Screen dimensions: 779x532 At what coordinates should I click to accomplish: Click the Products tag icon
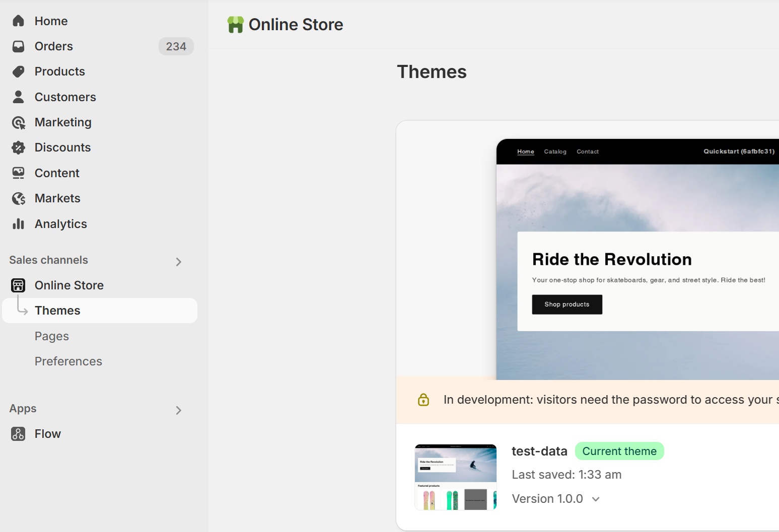click(19, 71)
